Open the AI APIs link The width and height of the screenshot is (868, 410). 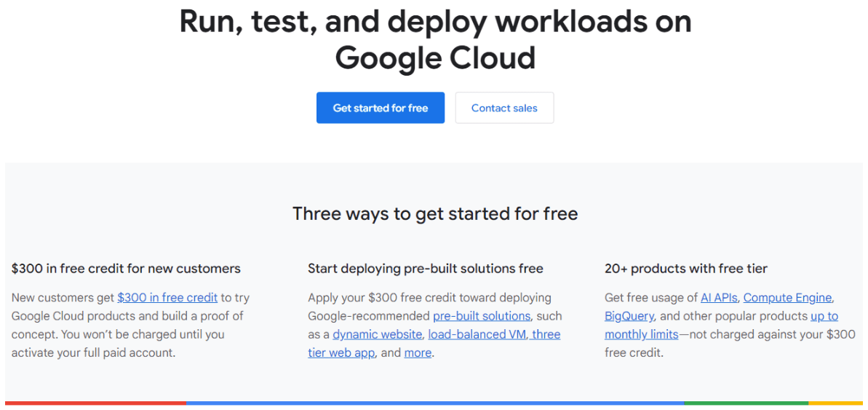click(x=719, y=298)
